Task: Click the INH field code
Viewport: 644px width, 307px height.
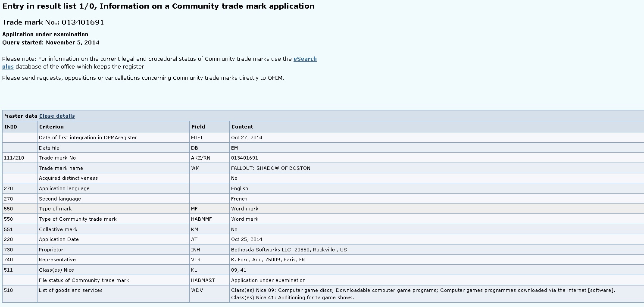Action: (x=195, y=250)
